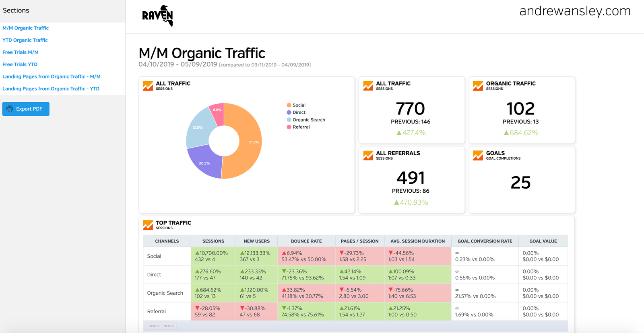The height and width of the screenshot is (333, 644).
Task: Click the Social channel row label
Action: (x=154, y=256)
